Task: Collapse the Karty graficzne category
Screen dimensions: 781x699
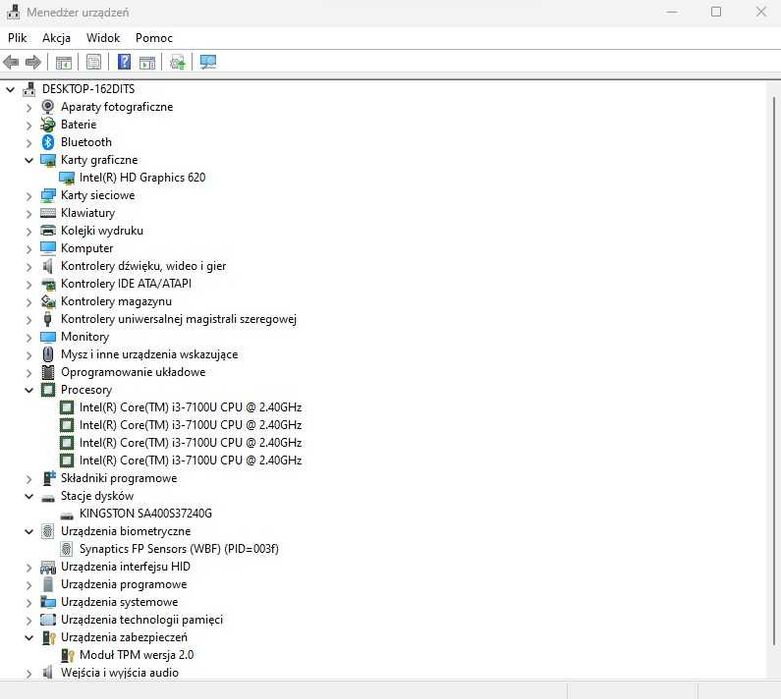Action: (29, 160)
